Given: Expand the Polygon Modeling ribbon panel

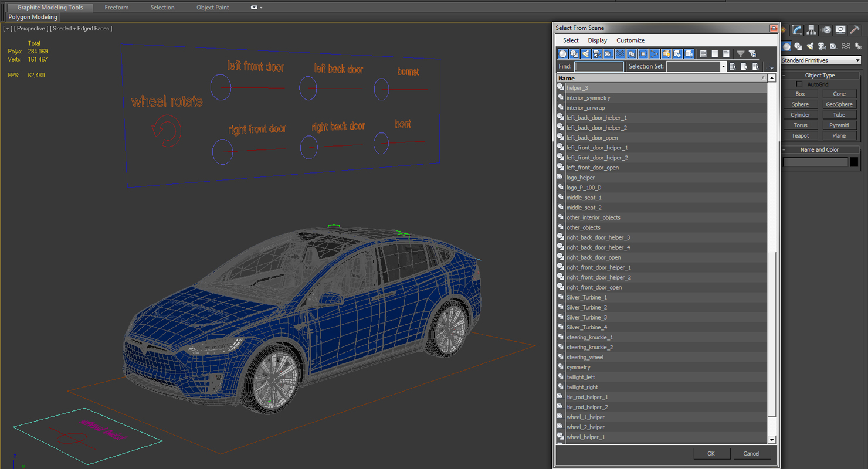Looking at the screenshot, I should tap(33, 17).
